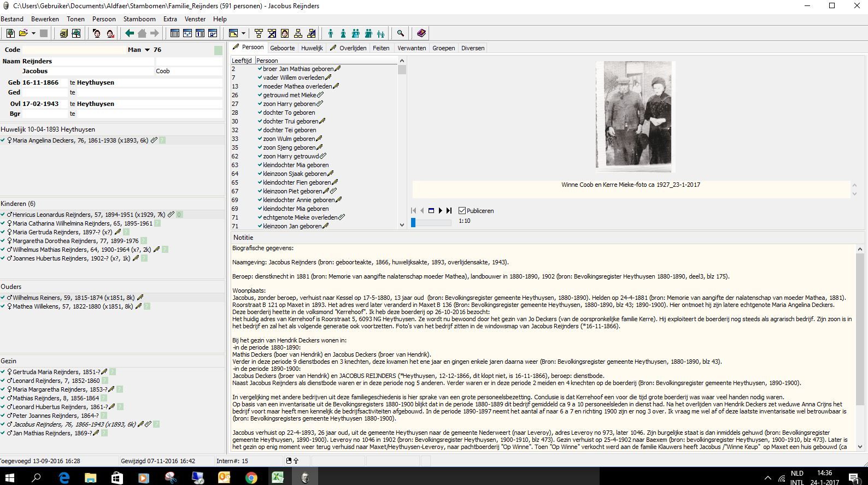Image resolution: width=868 pixels, height=485 pixels.
Task: Click the grey home arrow icon
Action: click(142, 33)
